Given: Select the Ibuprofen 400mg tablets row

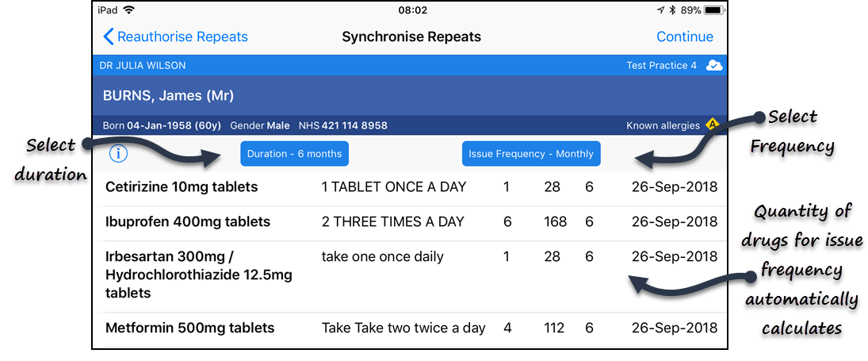Looking at the screenshot, I should 188,222.
